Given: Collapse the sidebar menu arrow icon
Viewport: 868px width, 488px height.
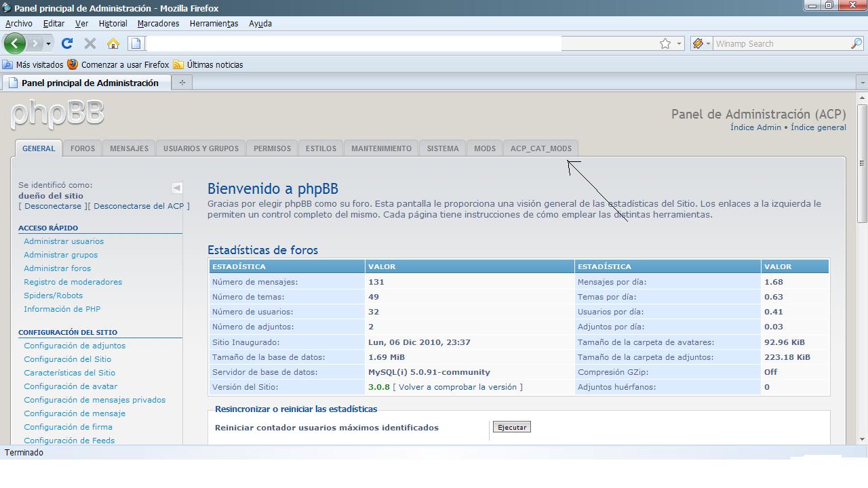Looking at the screenshot, I should 177,188.
